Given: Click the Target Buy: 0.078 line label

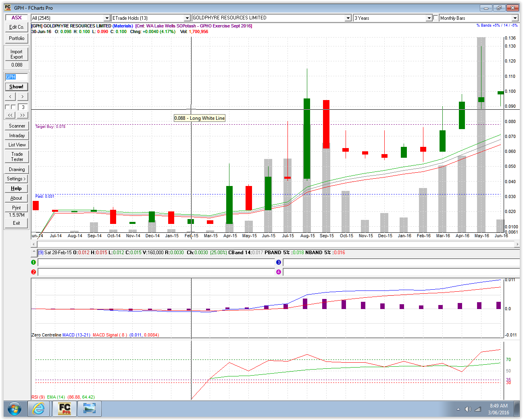Looking at the screenshot, I should point(50,127).
